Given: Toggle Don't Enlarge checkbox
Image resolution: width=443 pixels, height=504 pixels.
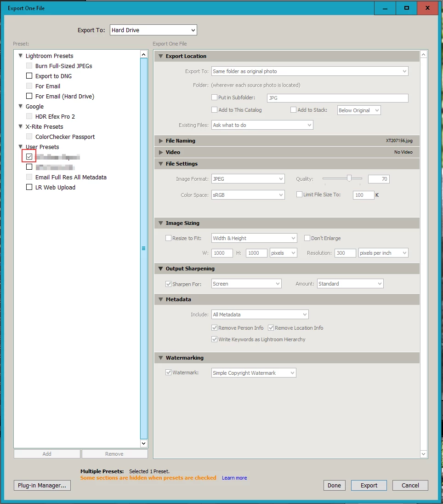Looking at the screenshot, I should pyautogui.click(x=307, y=238).
